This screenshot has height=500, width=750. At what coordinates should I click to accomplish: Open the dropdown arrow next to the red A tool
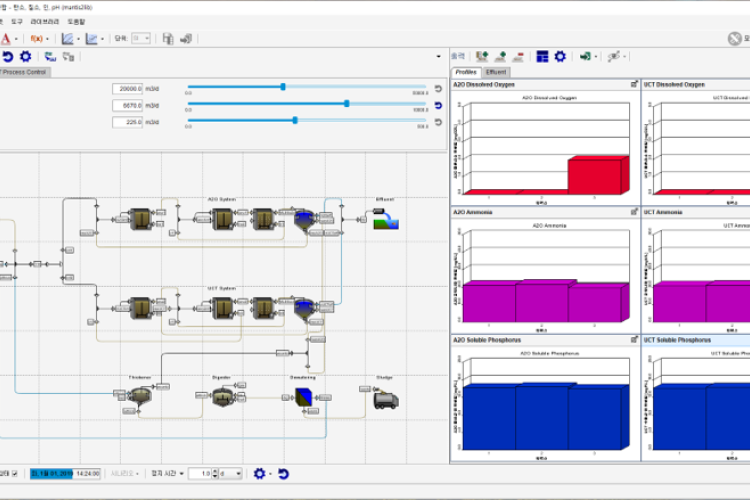16,39
